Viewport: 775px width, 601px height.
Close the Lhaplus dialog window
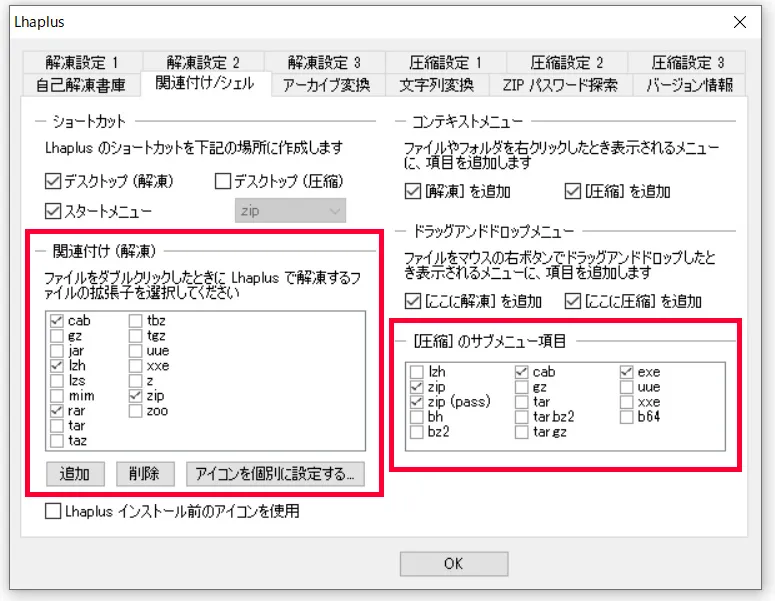(x=740, y=22)
